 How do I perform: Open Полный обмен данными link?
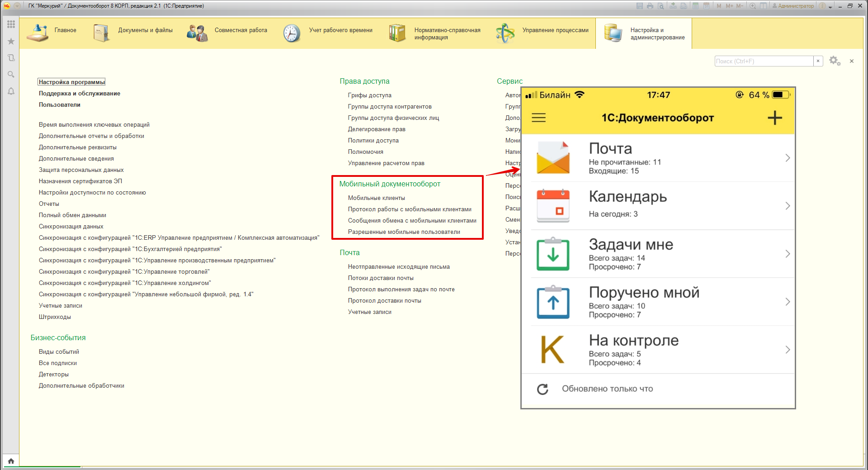pyautogui.click(x=72, y=215)
